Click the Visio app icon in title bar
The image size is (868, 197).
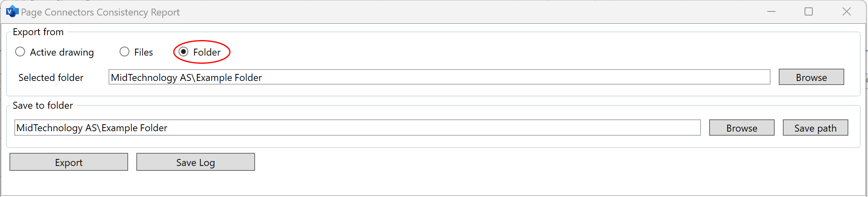pyautogui.click(x=12, y=11)
